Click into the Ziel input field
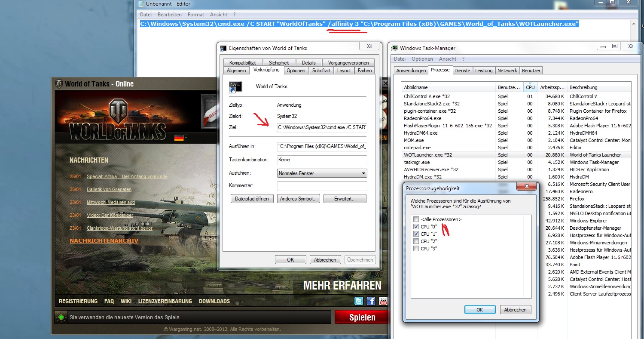Image resolution: width=644 pixels, height=339 pixels. click(322, 127)
